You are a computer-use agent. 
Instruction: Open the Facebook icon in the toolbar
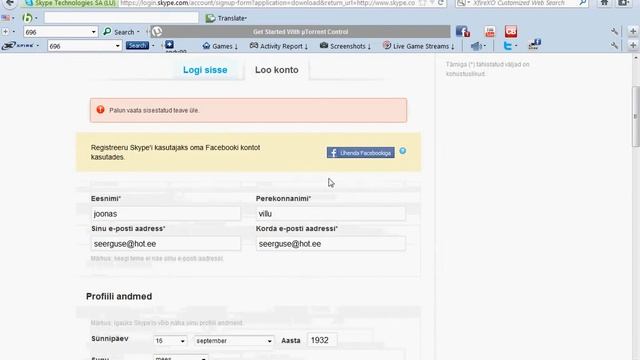462,31
